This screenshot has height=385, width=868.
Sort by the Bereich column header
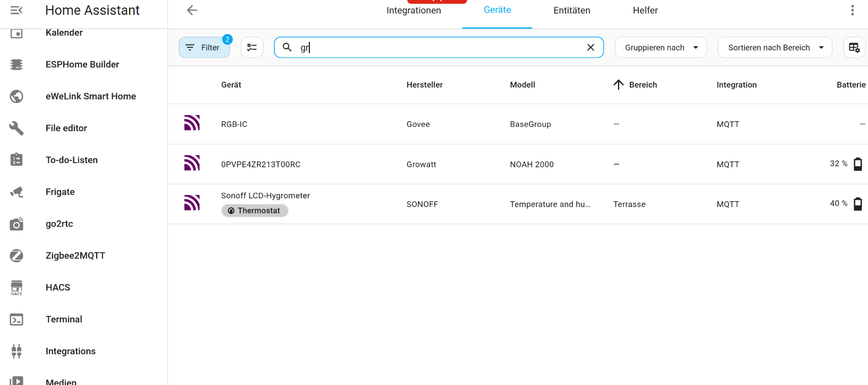[x=643, y=85]
